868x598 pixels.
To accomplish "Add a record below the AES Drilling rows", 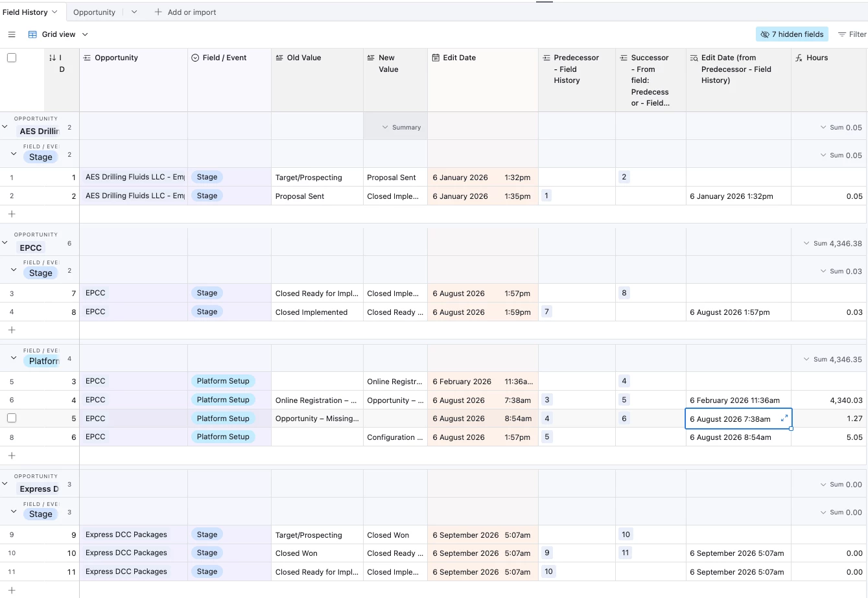I will pos(12,214).
